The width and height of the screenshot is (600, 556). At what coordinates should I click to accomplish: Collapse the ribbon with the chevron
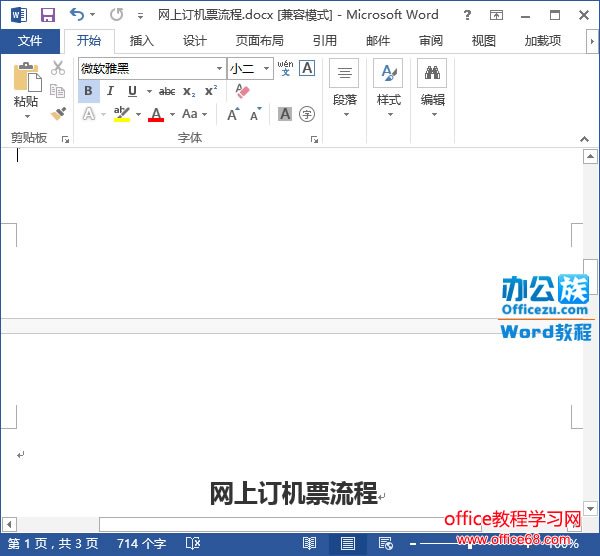point(584,139)
